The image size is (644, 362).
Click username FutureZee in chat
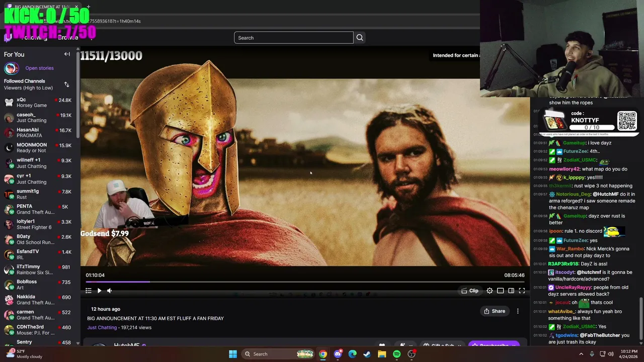[575, 151]
